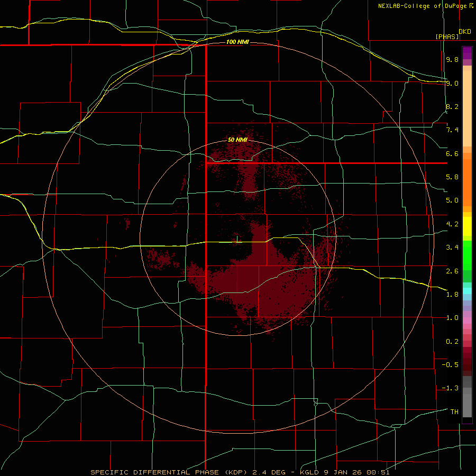Select the 9.8 value on the scale
This screenshot has height=476, width=476.
coord(452,59)
